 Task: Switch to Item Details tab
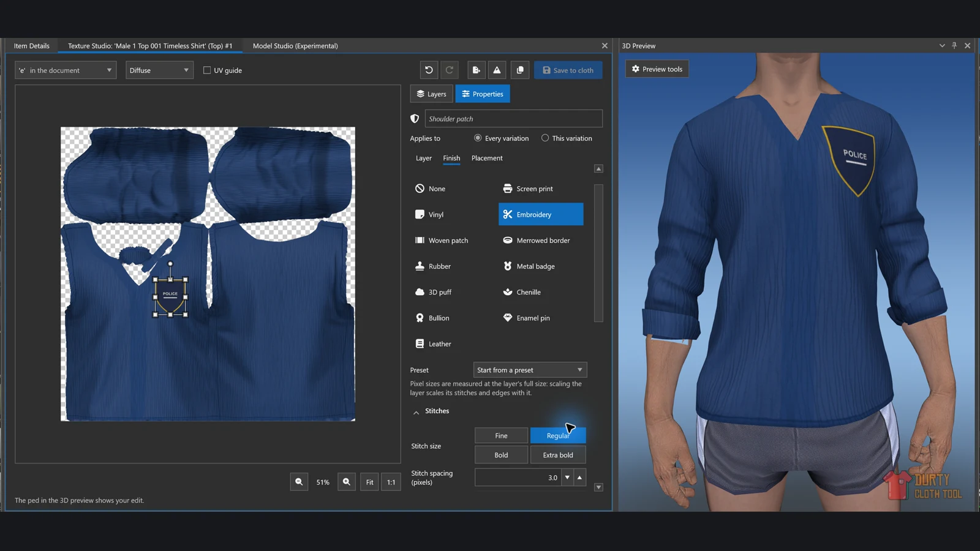click(x=32, y=46)
